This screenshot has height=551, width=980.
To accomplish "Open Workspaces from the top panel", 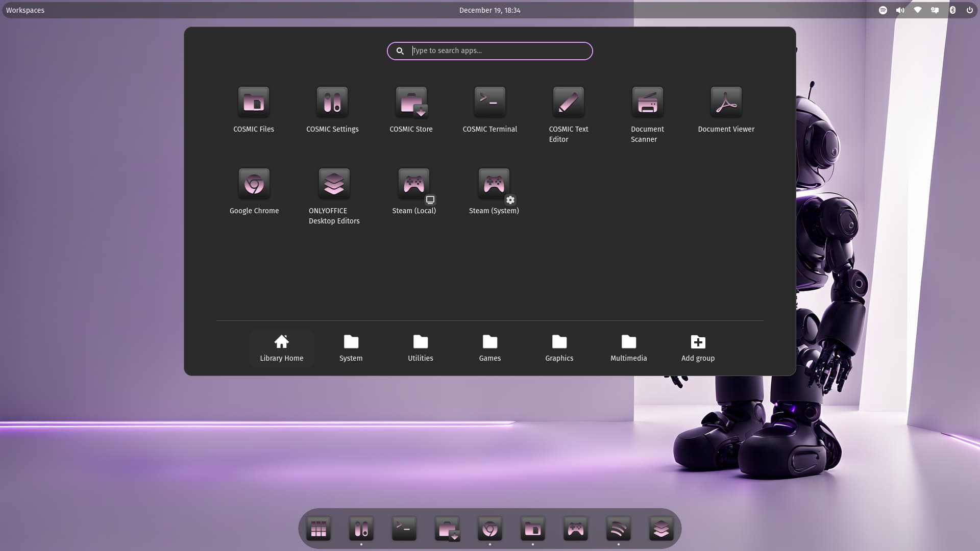I will coord(25,10).
